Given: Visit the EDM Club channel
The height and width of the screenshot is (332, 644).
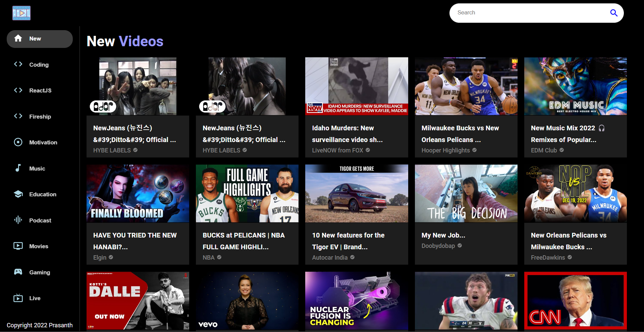Looking at the screenshot, I should point(544,150).
